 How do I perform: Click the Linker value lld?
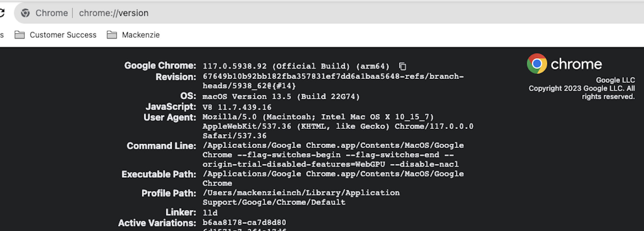point(210,213)
